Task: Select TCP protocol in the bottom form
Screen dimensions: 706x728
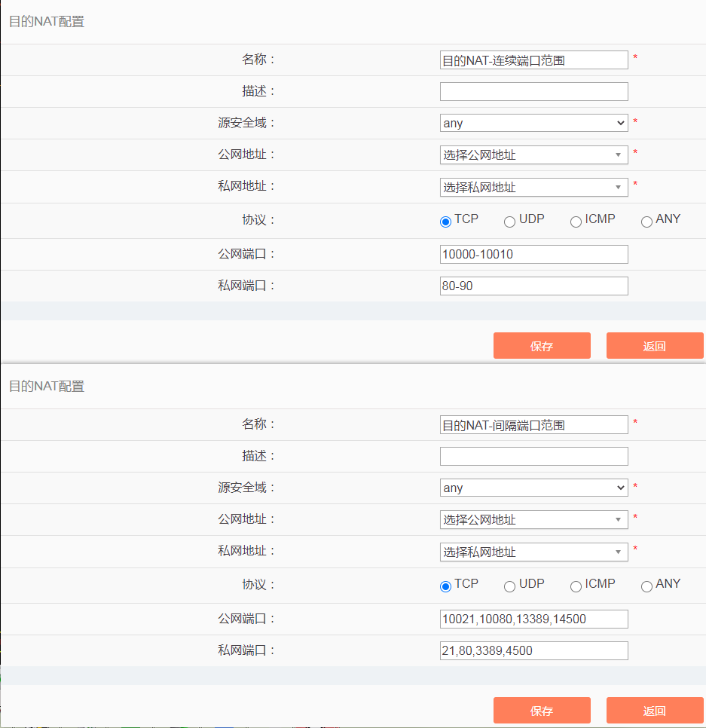Action: point(445,586)
